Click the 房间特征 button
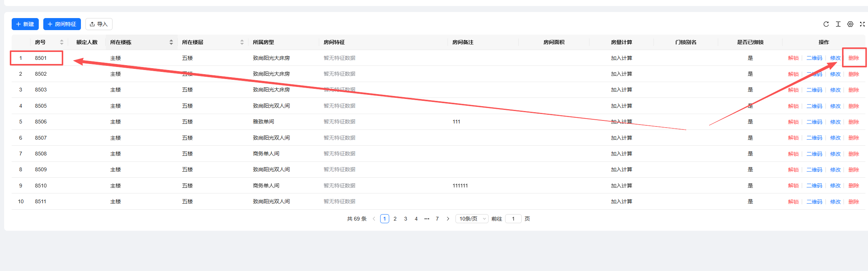This screenshot has height=271, width=868. (62, 24)
